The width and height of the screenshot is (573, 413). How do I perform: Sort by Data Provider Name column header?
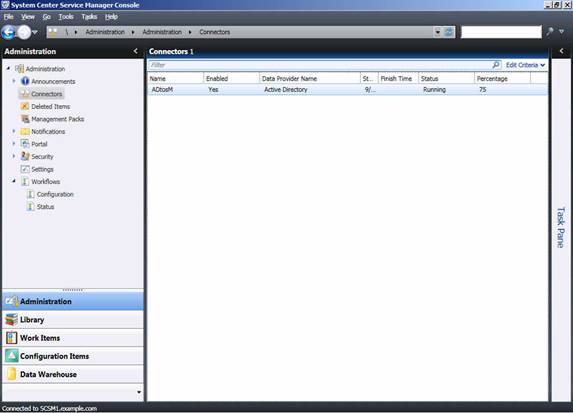point(310,79)
